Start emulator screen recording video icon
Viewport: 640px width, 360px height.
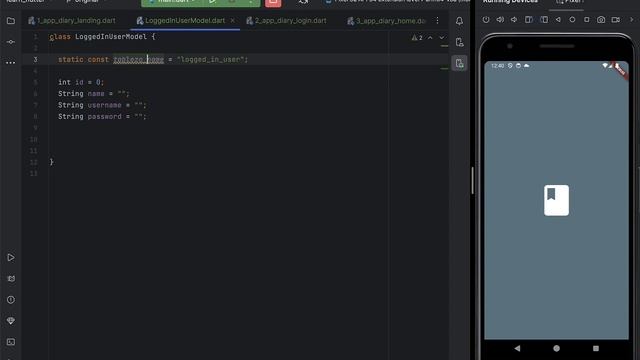click(x=616, y=20)
